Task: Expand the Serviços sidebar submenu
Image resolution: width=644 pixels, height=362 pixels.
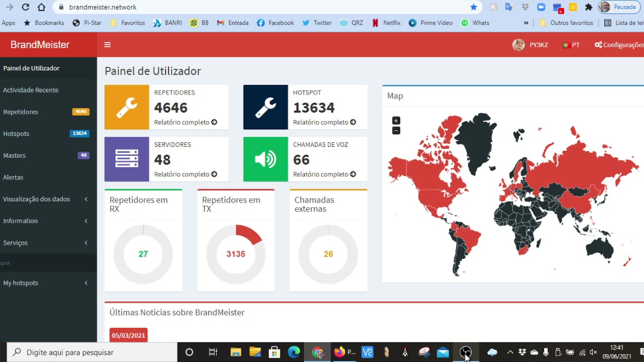Action: tap(48, 242)
